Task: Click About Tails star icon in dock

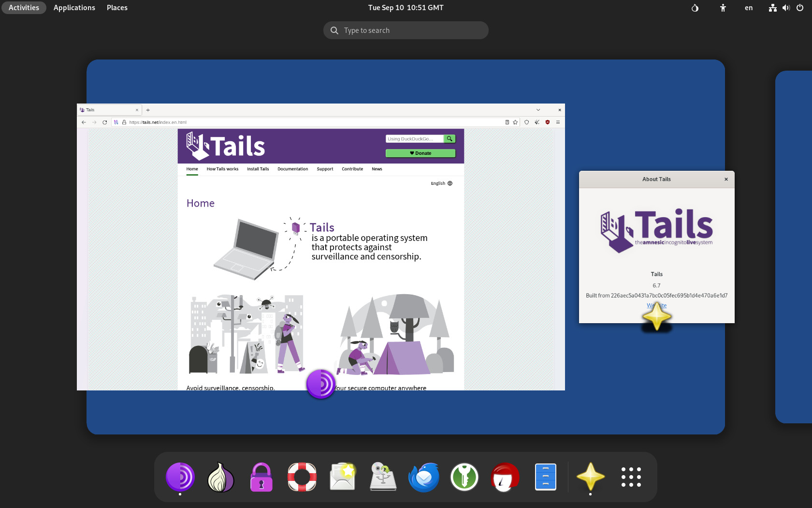Action: point(590,477)
